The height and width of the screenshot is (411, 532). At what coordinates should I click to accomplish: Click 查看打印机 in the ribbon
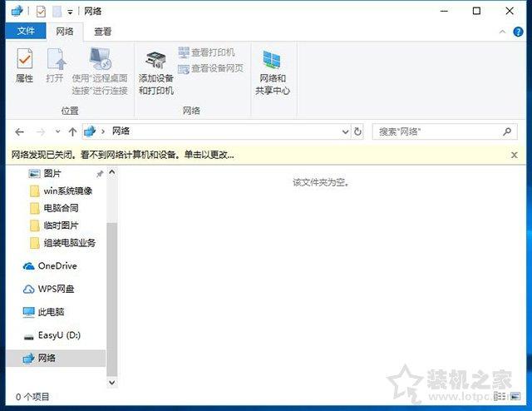(x=207, y=52)
